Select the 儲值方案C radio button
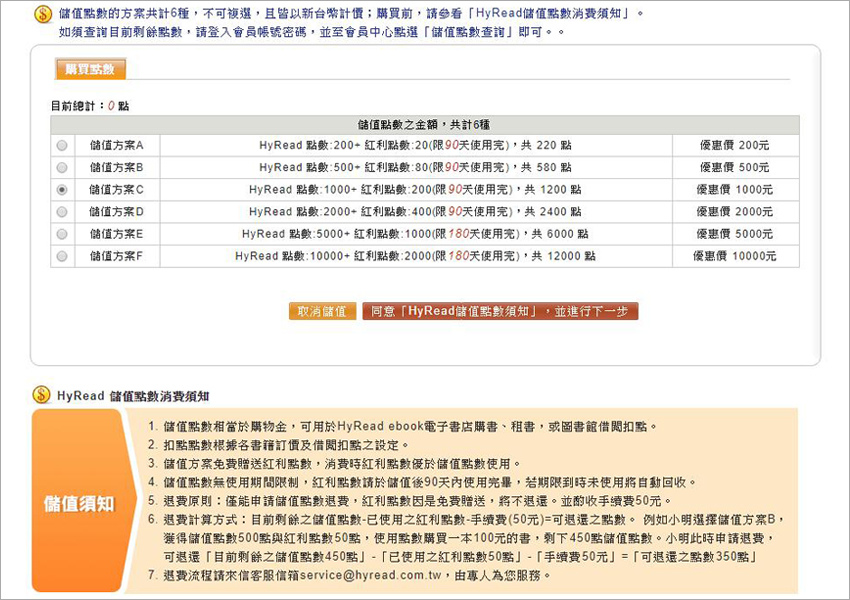Viewport: 850px width, 600px height. pyautogui.click(x=62, y=190)
